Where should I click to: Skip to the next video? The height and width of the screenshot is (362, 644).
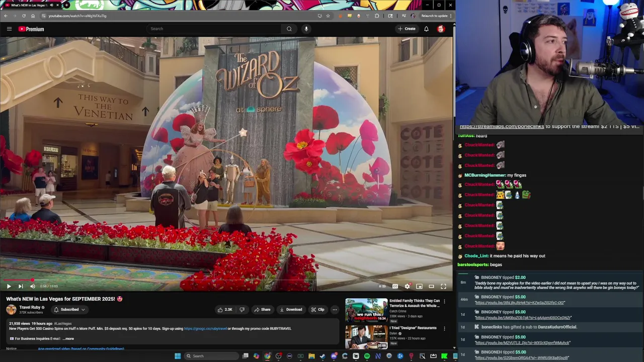(x=21, y=286)
